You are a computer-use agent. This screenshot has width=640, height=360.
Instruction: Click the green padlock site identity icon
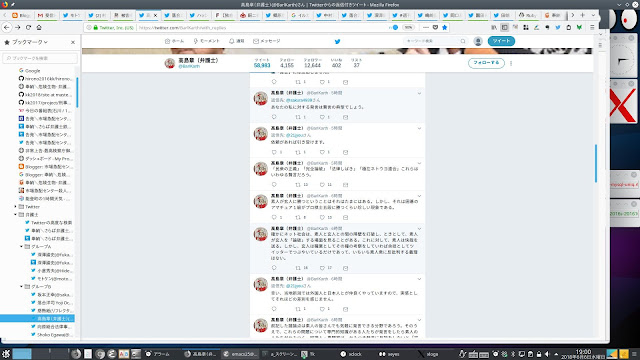point(96,28)
